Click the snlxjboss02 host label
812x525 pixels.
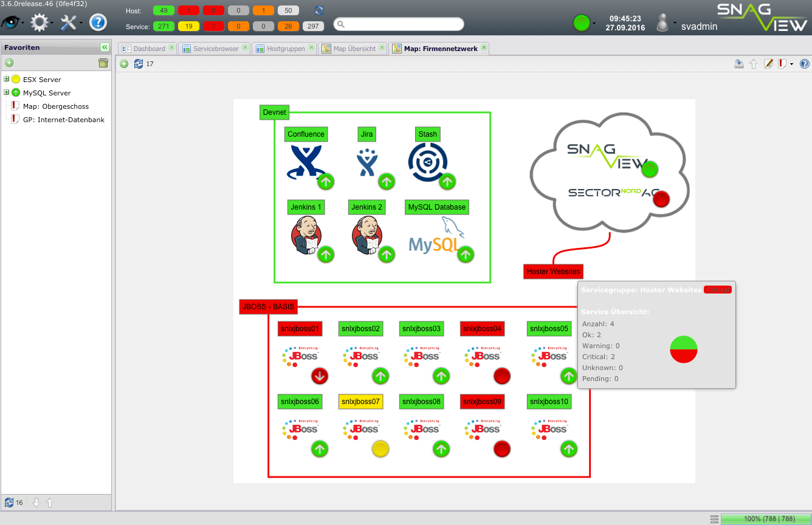coord(361,329)
